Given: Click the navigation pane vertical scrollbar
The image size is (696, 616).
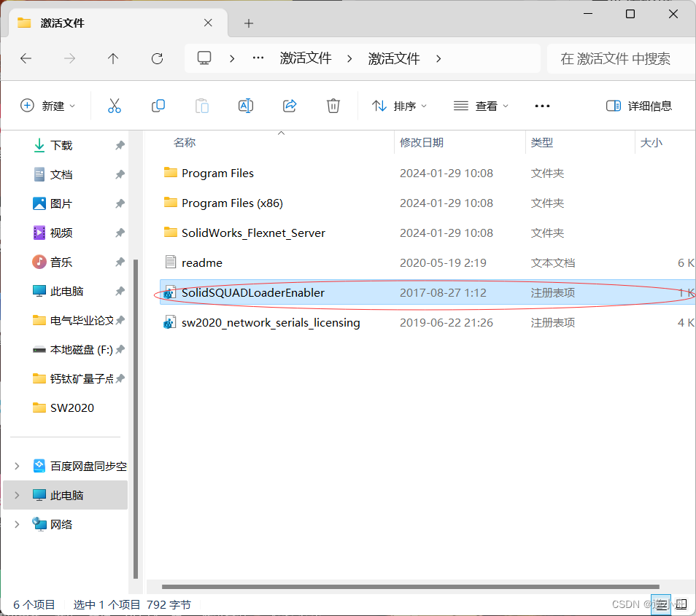Looking at the screenshot, I should pyautogui.click(x=136, y=419).
